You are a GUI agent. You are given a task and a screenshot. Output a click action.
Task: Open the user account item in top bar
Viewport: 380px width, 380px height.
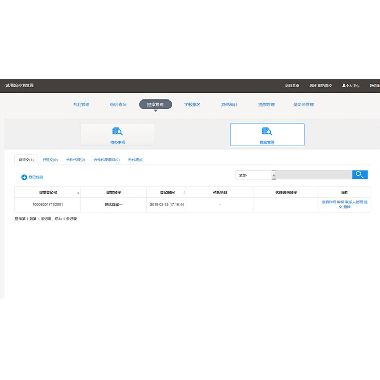click(x=350, y=86)
